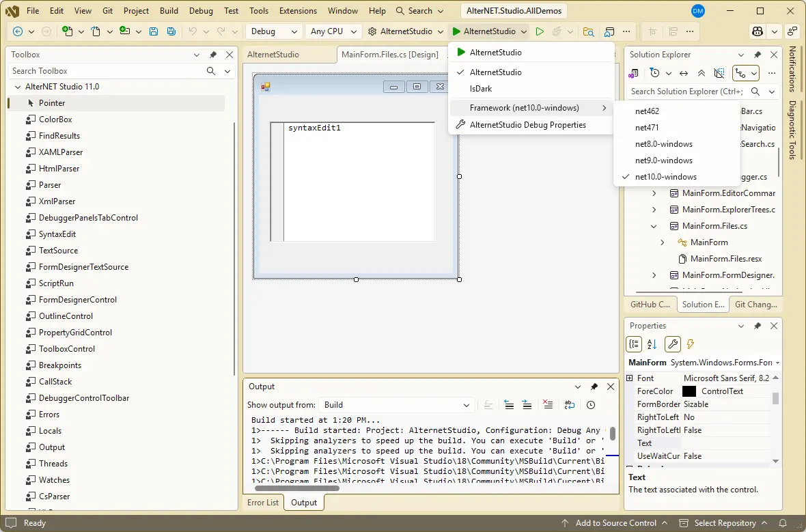
Task: Click the notification bell in the status bar
Action: coord(783,523)
